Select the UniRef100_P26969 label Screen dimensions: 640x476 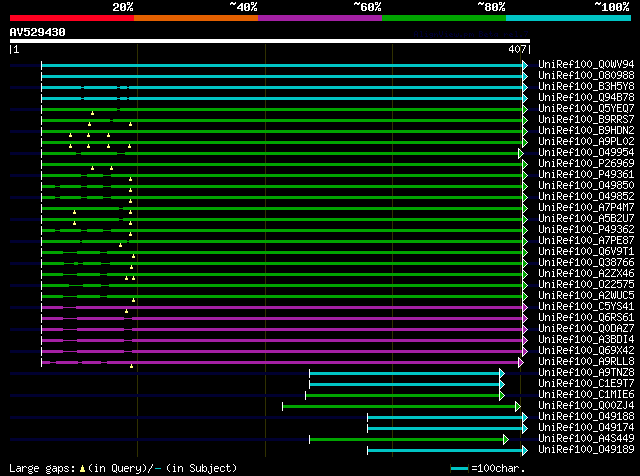click(x=586, y=164)
